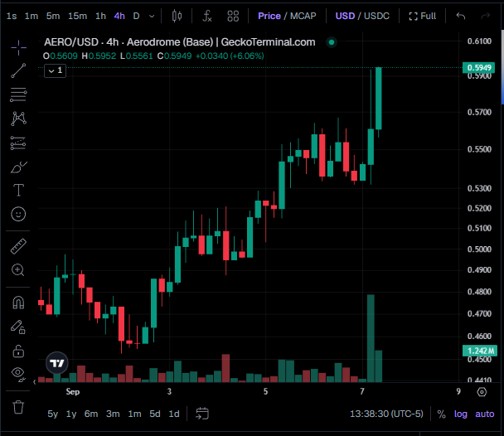The image size is (504, 436).
Task: Switch to the 1h timeframe
Action: click(x=100, y=16)
